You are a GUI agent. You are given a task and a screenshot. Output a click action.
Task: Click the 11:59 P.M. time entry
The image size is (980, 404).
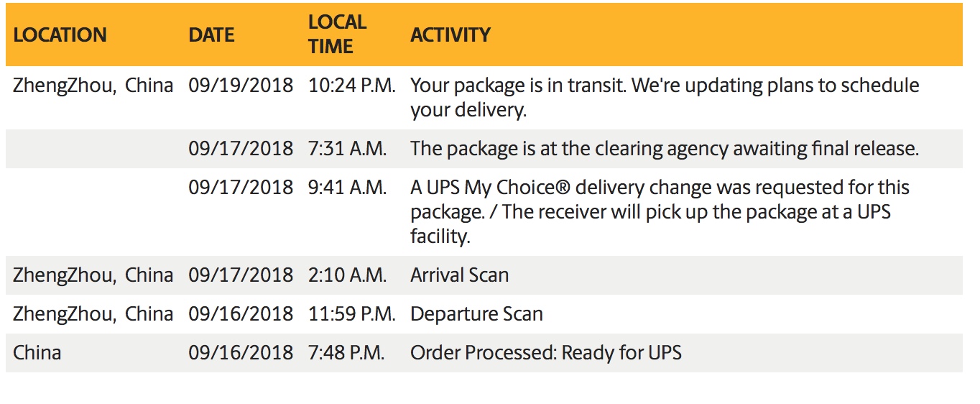point(352,314)
